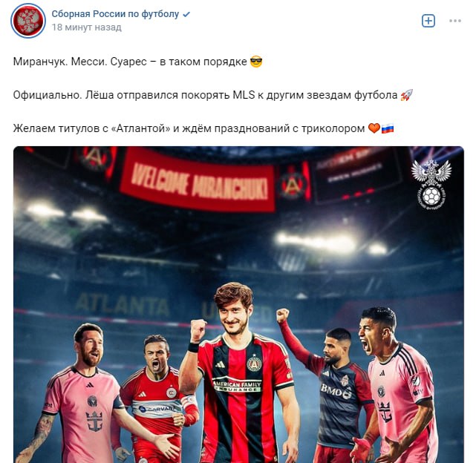476x463 pixels.
Task: Click the ATLANTA lettering on stadium stands
Action: 122,305
